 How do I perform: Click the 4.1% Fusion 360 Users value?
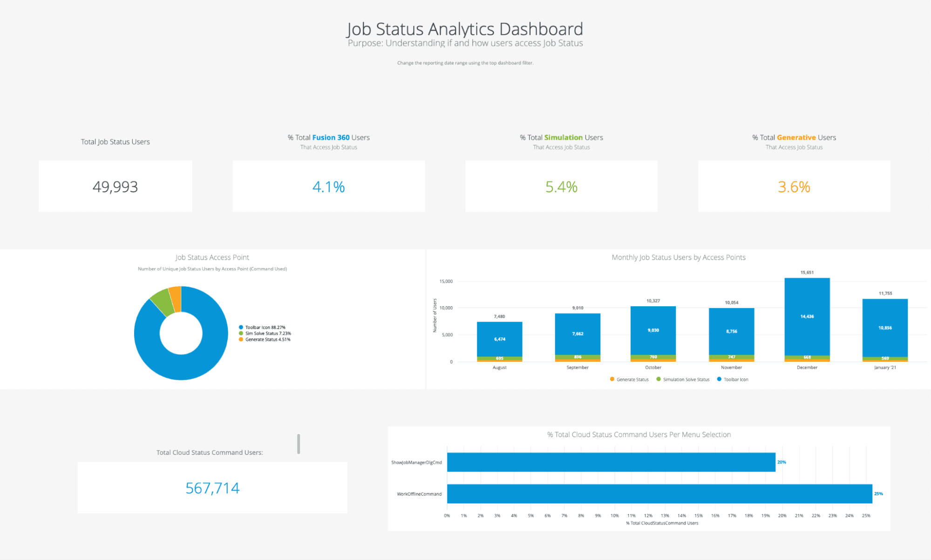tap(328, 186)
